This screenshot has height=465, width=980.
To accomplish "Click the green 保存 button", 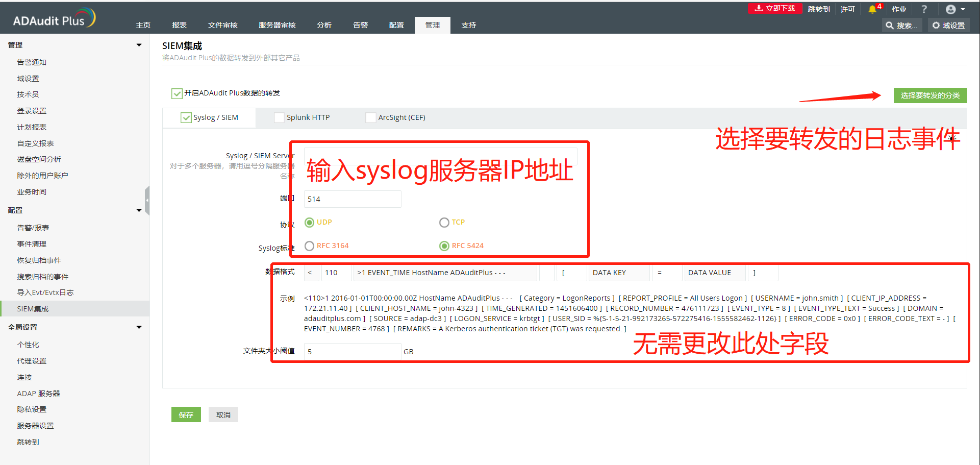I will click(186, 414).
